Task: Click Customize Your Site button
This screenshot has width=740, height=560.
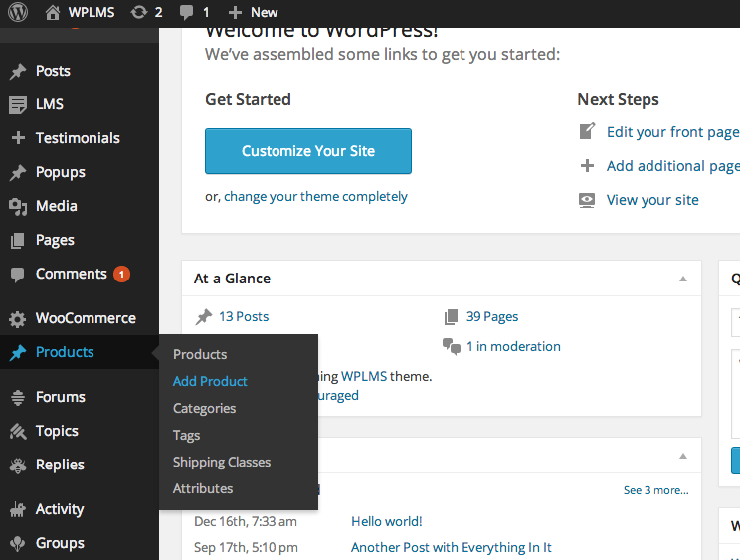Action: 308,151
